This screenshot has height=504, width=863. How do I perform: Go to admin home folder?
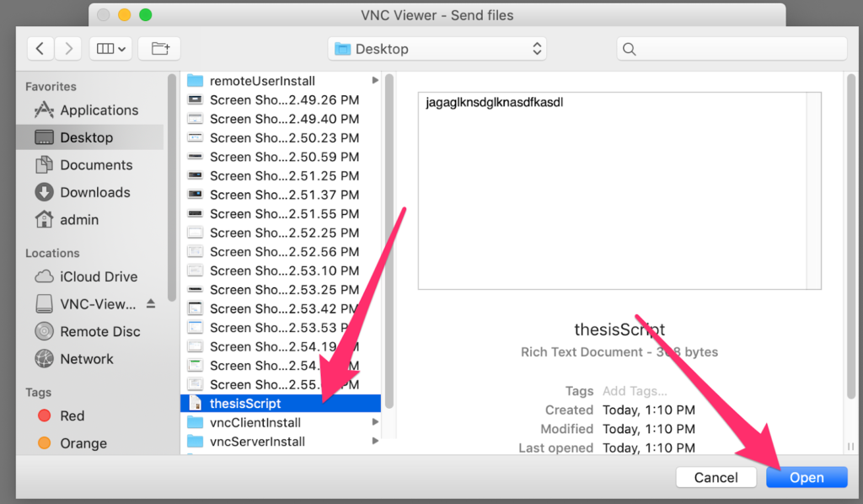(x=90, y=220)
